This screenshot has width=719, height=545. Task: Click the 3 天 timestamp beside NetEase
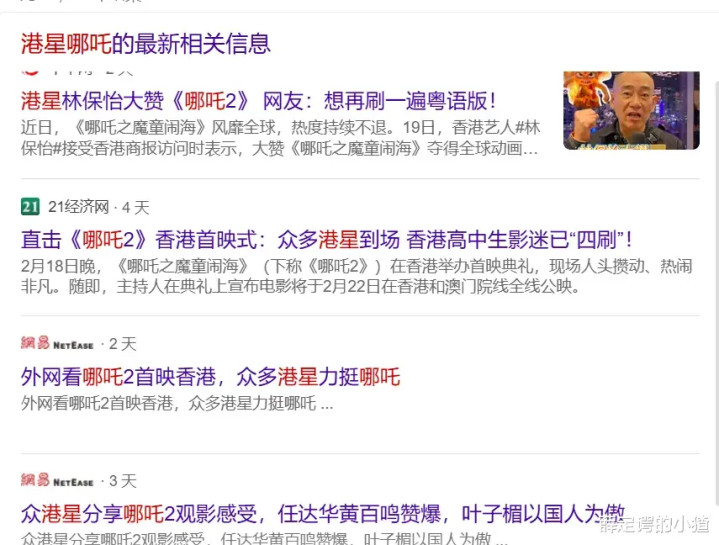tap(122, 481)
